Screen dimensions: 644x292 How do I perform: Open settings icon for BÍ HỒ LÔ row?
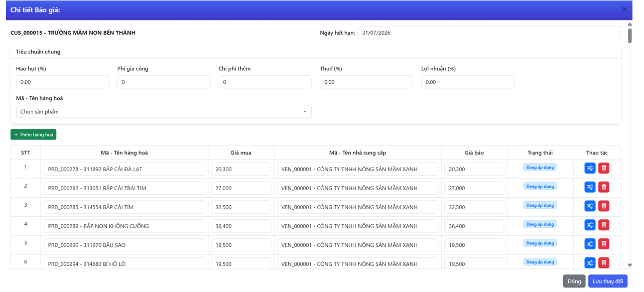pos(590,263)
